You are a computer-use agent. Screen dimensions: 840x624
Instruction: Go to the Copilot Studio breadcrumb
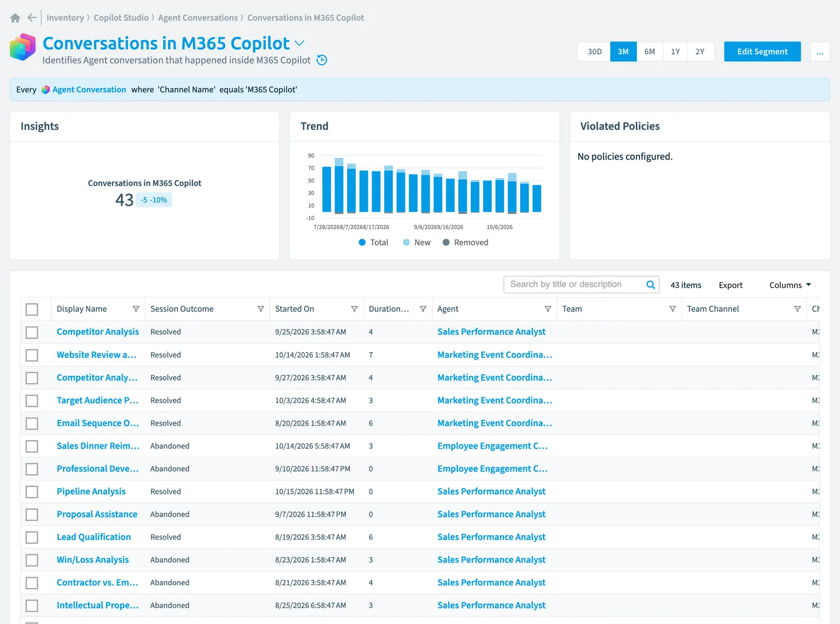click(x=121, y=18)
